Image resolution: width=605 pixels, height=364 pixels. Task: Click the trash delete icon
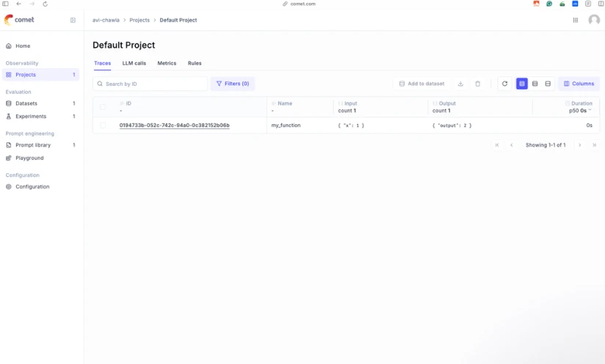point(478,84)
